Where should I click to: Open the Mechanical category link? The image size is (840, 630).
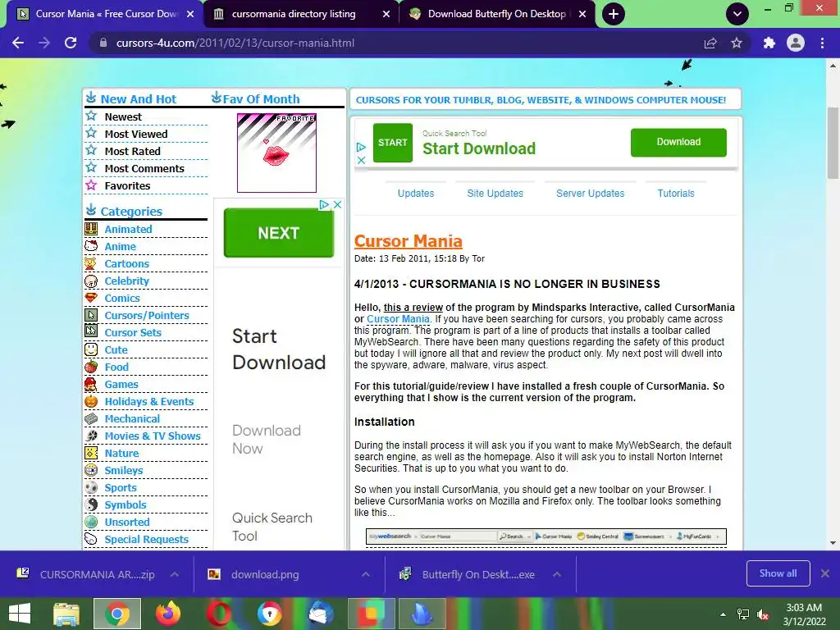(x=132, y=418)
